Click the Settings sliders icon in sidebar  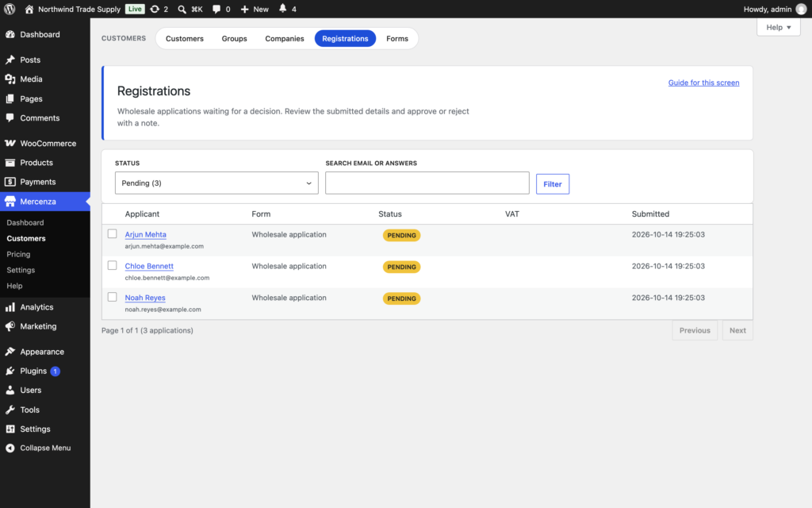point(10,429)
